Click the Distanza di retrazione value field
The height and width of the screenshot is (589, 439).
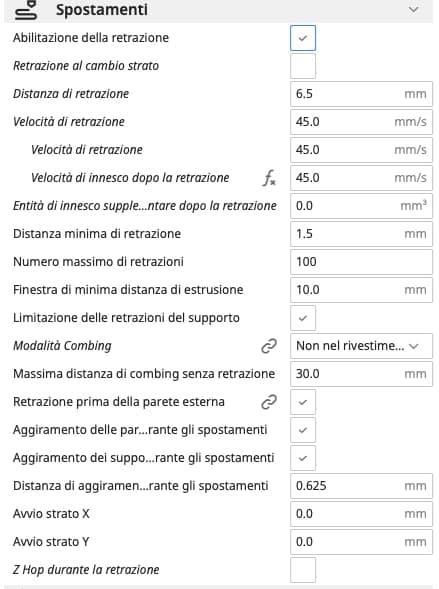pyautogui.click(x=361, y=94)
